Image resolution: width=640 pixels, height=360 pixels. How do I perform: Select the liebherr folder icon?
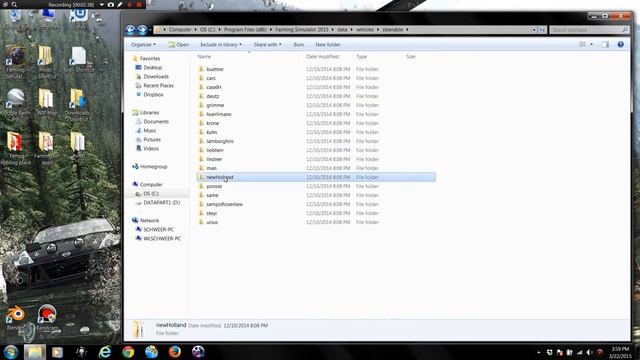(x=201, y=150)
